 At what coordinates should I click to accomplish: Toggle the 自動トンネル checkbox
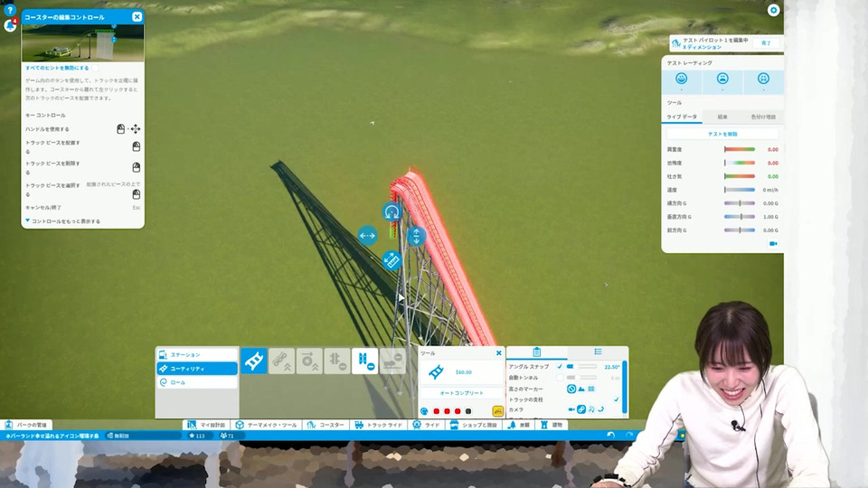[x=560, y=378]
